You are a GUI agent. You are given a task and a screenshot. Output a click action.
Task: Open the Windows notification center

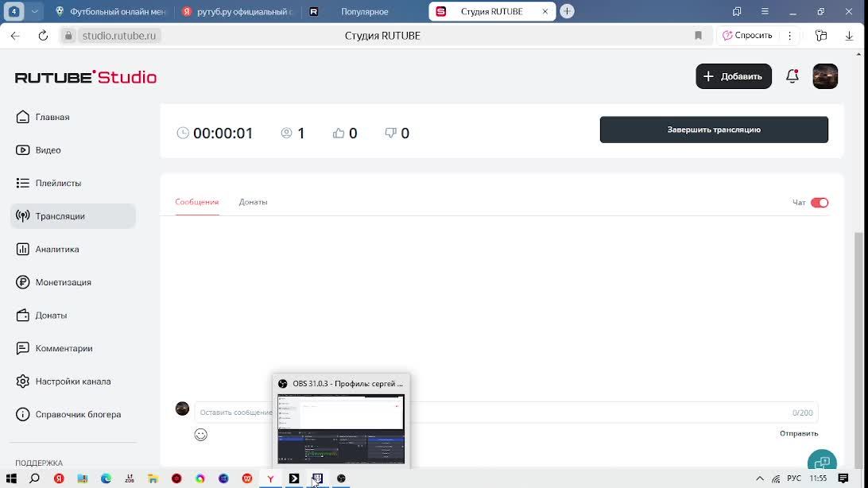[843, 478]
